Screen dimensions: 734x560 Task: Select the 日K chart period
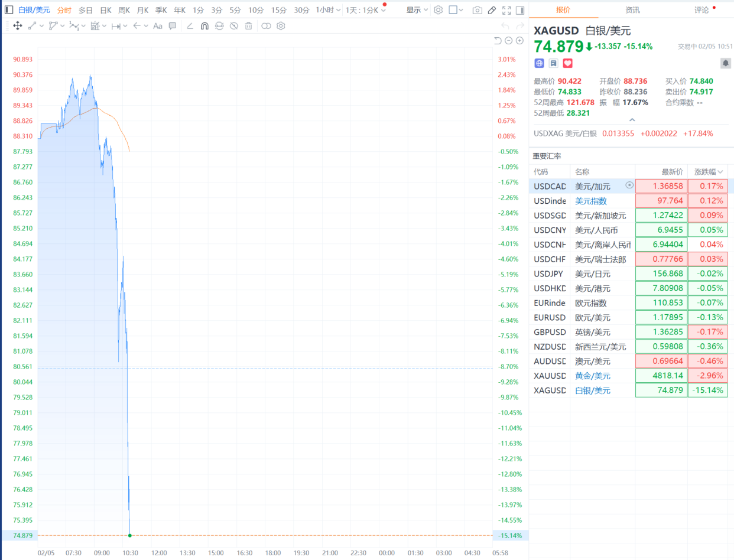pyautogui.click(x=105, y=10)
